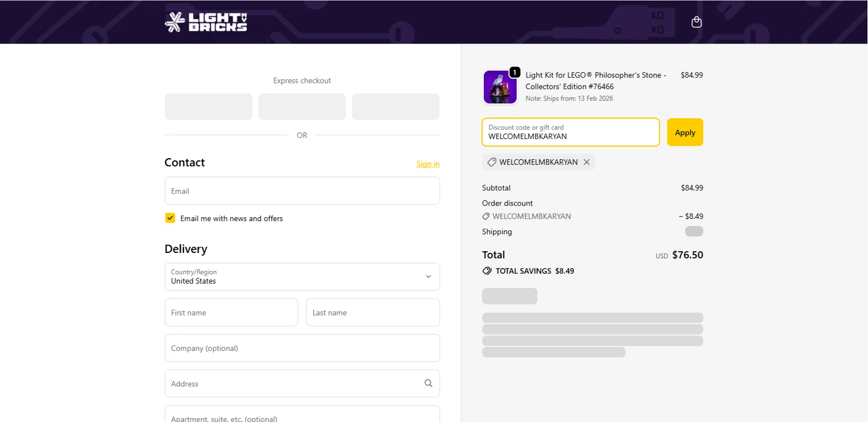Click the Last name field
Viewport: 868px width, 422px height.
pos(373,313)
